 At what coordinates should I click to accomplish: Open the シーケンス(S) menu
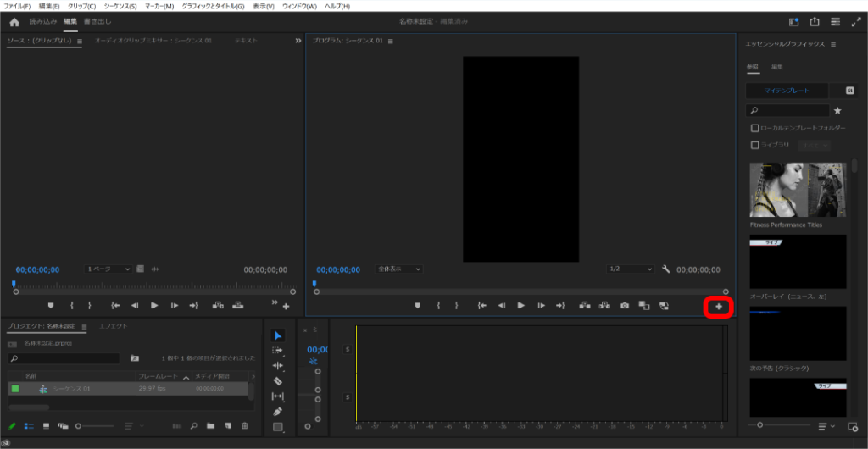[120, 6]
